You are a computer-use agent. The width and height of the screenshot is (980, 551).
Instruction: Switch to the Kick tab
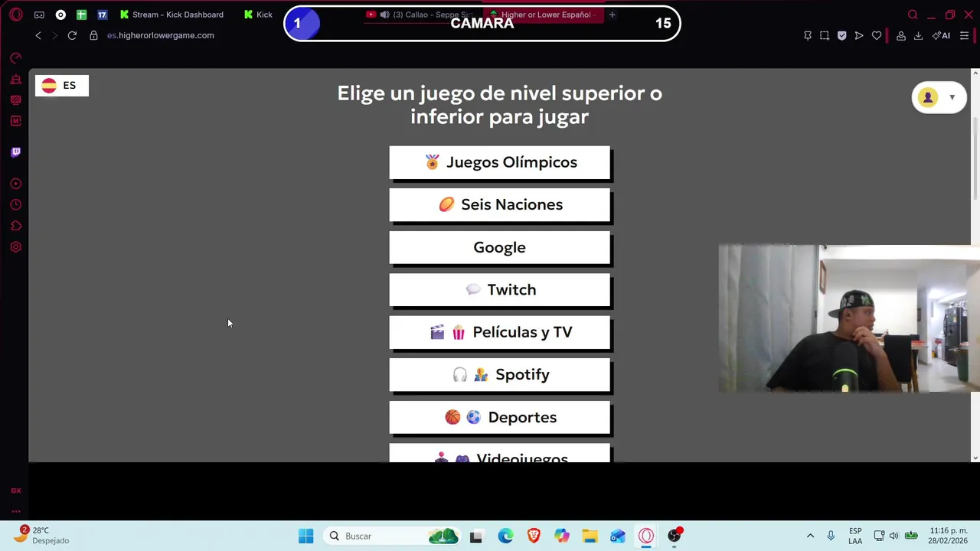coord(260,15)
